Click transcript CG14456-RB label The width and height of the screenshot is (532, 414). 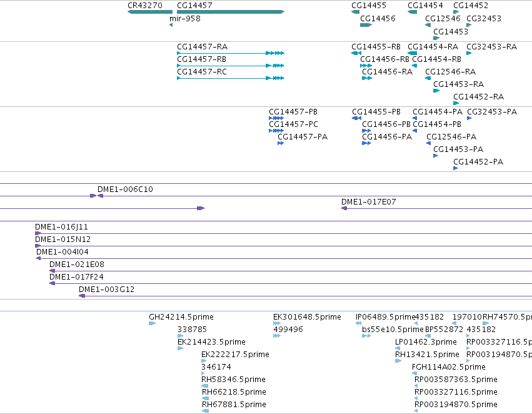coord(384,59)
